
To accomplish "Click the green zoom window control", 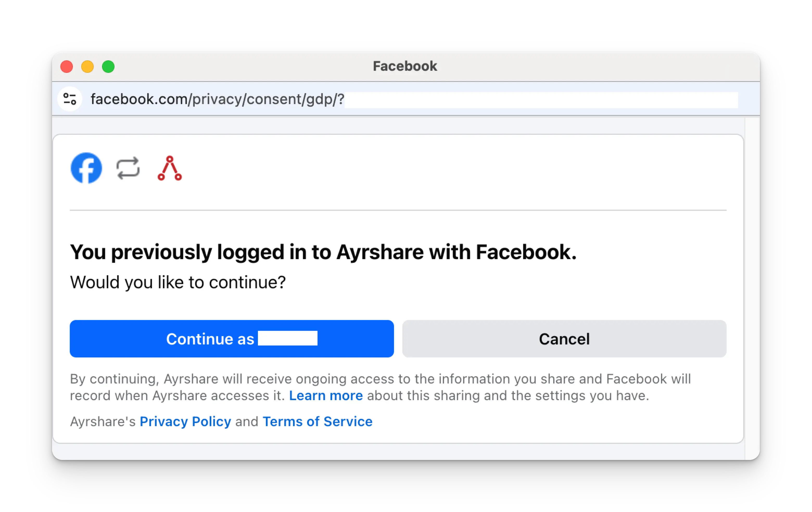I will (x=108, y=66).
